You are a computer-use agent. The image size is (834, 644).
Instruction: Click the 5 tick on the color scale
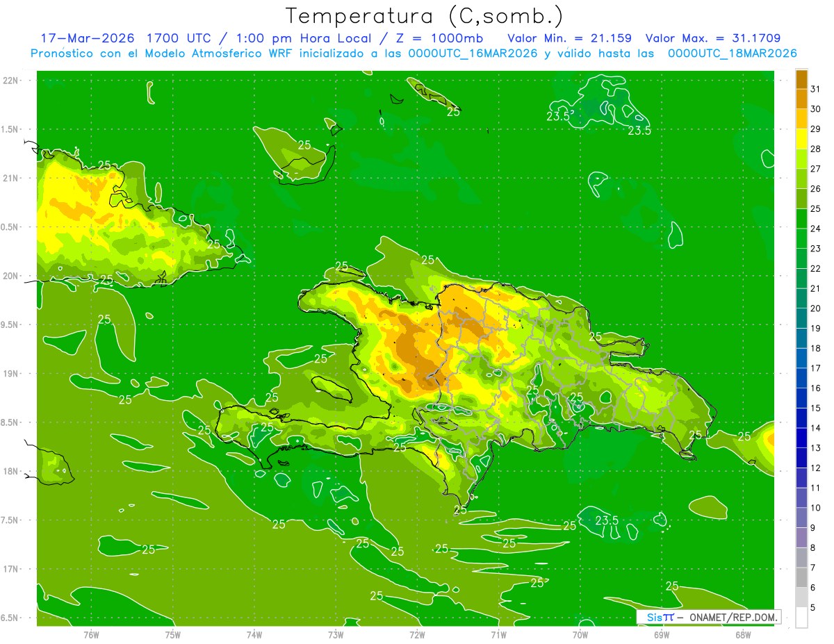pyautogui.click(x=813, y=608)
